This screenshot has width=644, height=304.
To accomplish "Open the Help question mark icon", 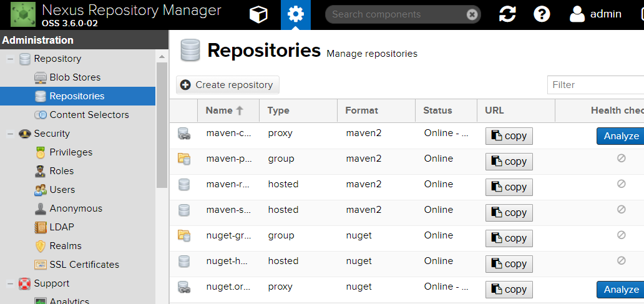I will click(x=542, y=14).
